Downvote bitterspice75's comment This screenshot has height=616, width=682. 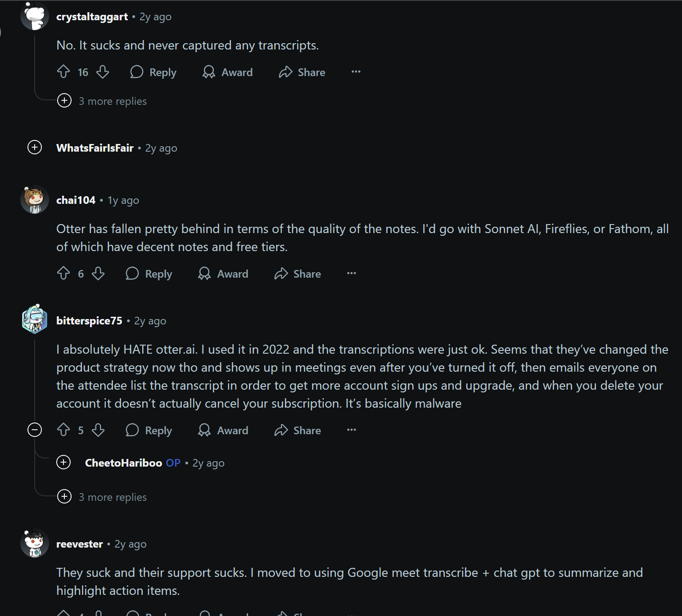98,430
